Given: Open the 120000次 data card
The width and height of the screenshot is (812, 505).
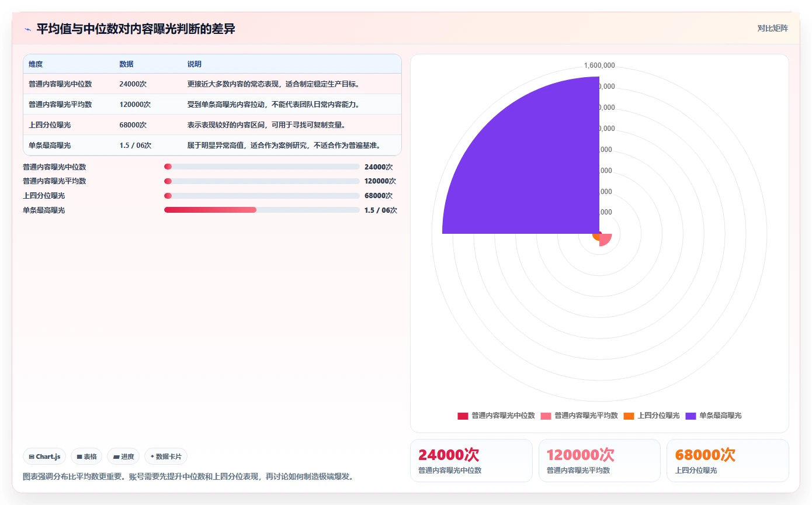Looking at the screenshot, I should [x=599, y=461].
